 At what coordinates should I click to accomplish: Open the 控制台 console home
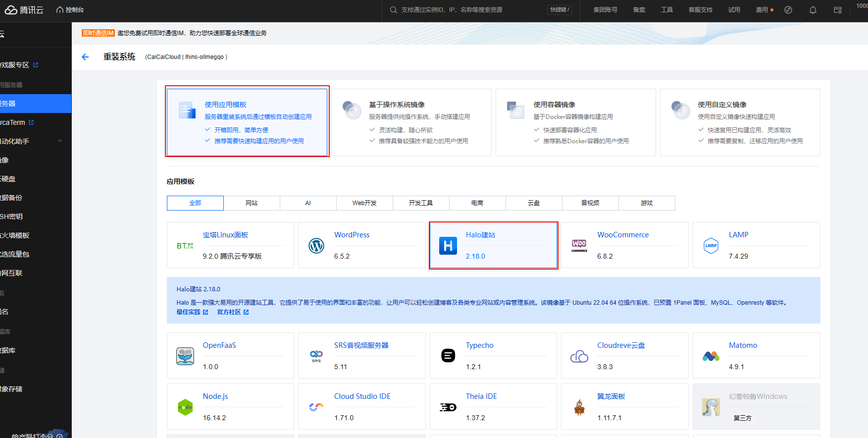pos(70,10)
